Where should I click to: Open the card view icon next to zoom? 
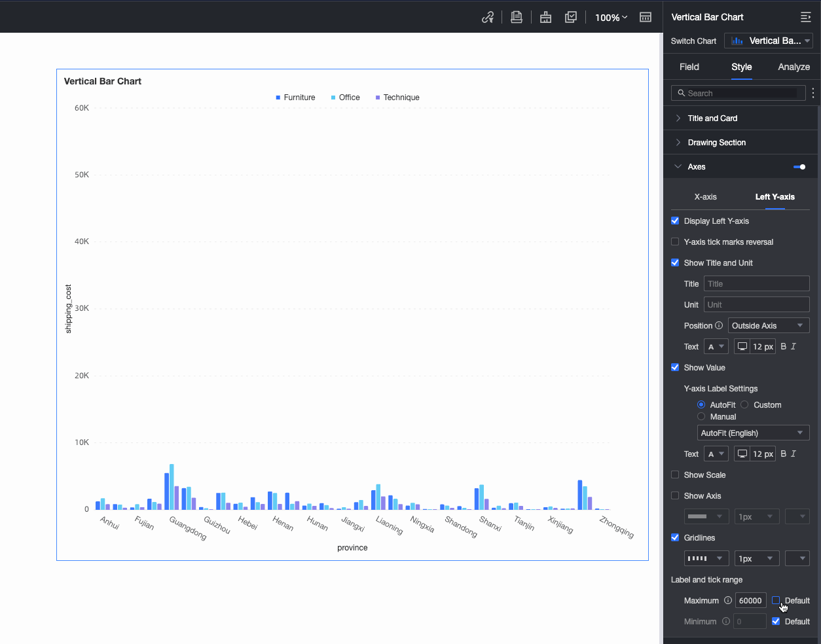(646, 17)
